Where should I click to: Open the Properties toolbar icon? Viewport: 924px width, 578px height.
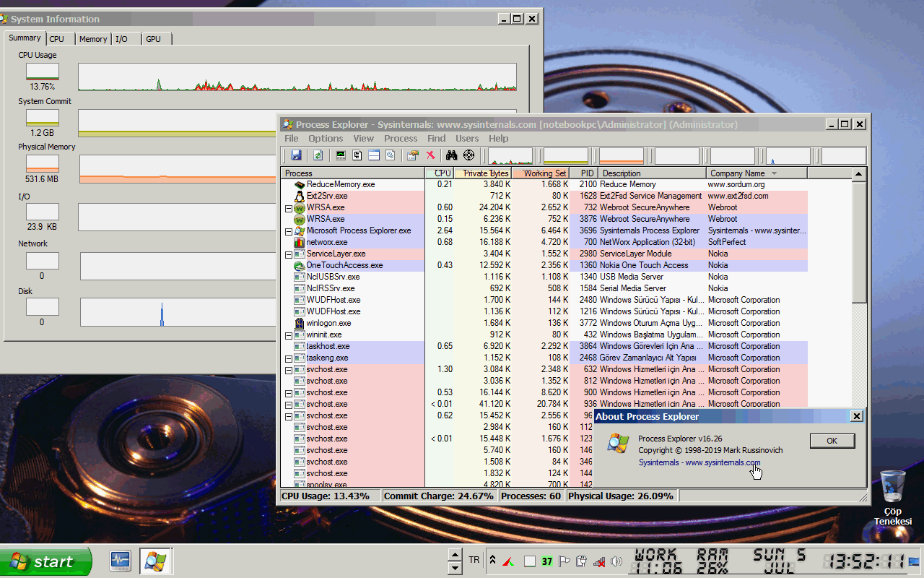[x=413, y=155]
